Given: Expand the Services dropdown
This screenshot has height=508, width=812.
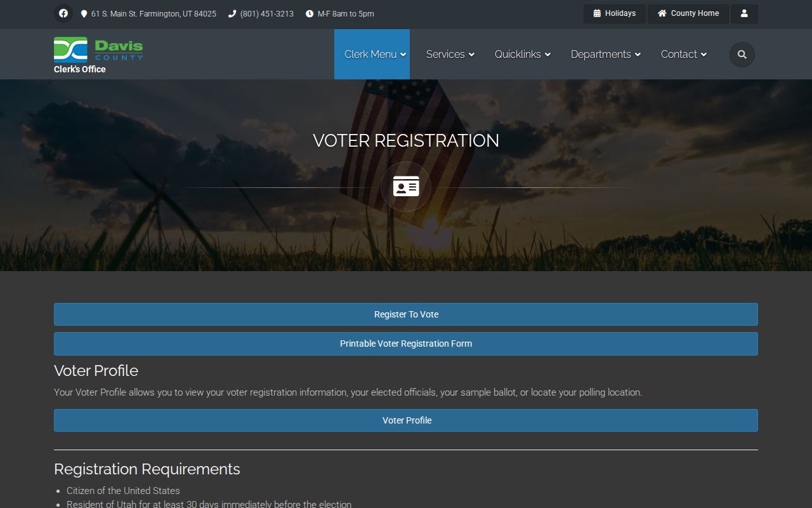Looking at the screenshot, I should click(450, 55).
